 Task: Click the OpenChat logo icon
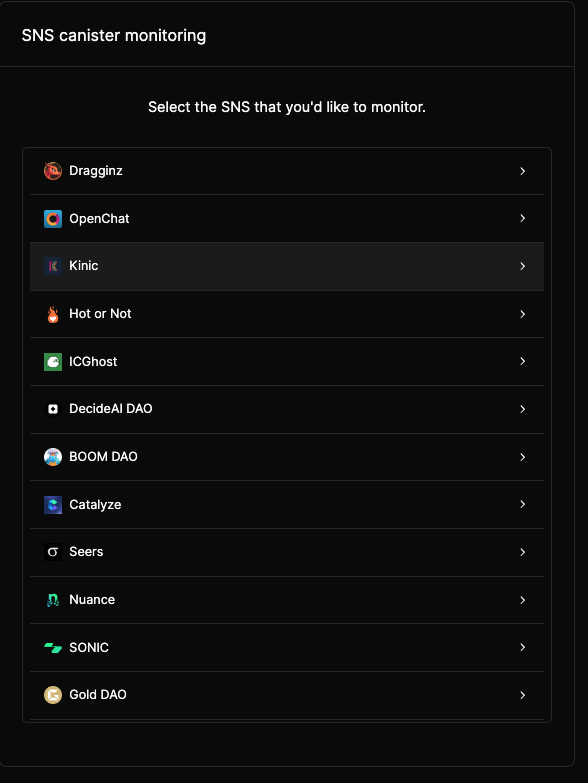53,219
